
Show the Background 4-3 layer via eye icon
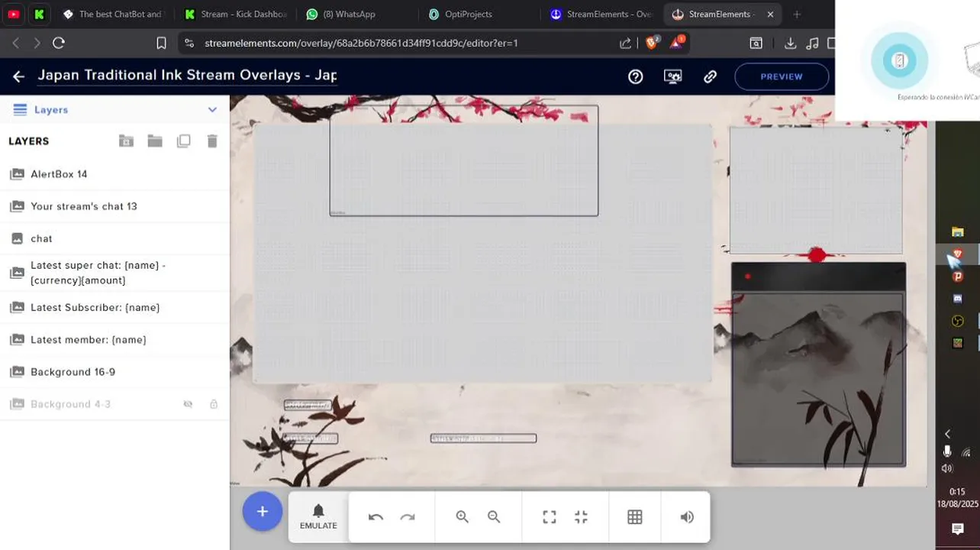click(188, 404)
